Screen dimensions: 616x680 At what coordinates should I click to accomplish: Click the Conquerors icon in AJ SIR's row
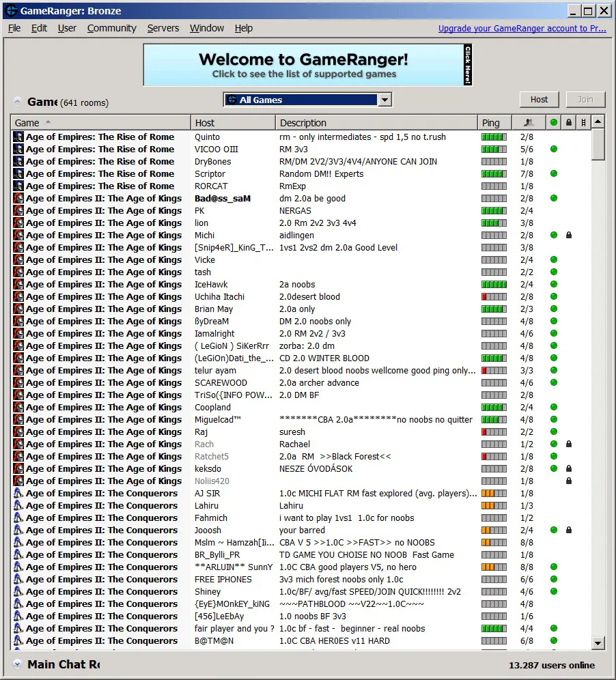tap(18, 493)
